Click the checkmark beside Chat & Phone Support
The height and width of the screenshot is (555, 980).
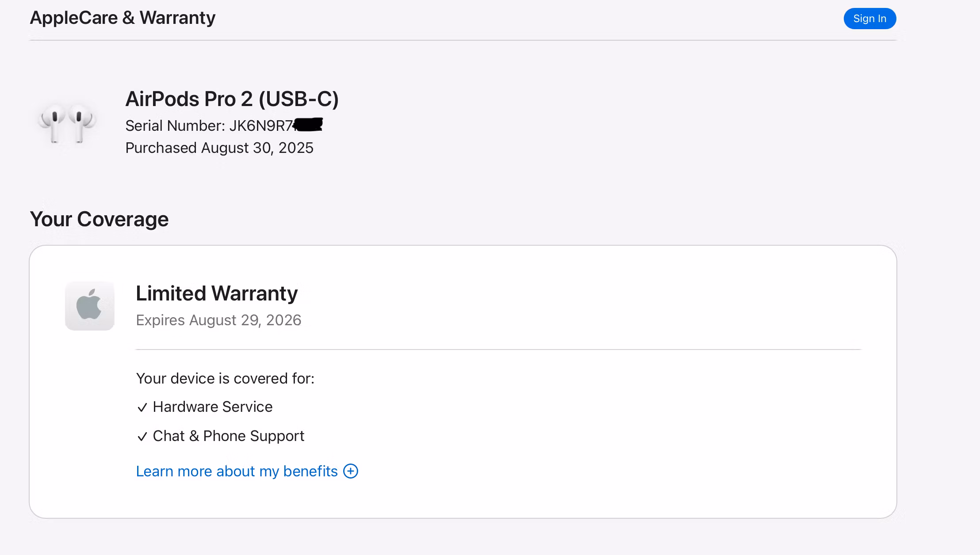coord(142,437)
